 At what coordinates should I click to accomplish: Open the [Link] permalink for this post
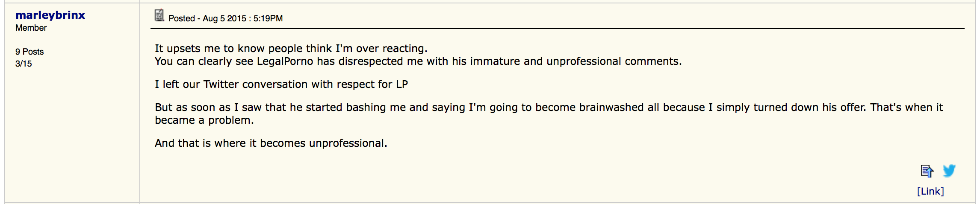930,191
